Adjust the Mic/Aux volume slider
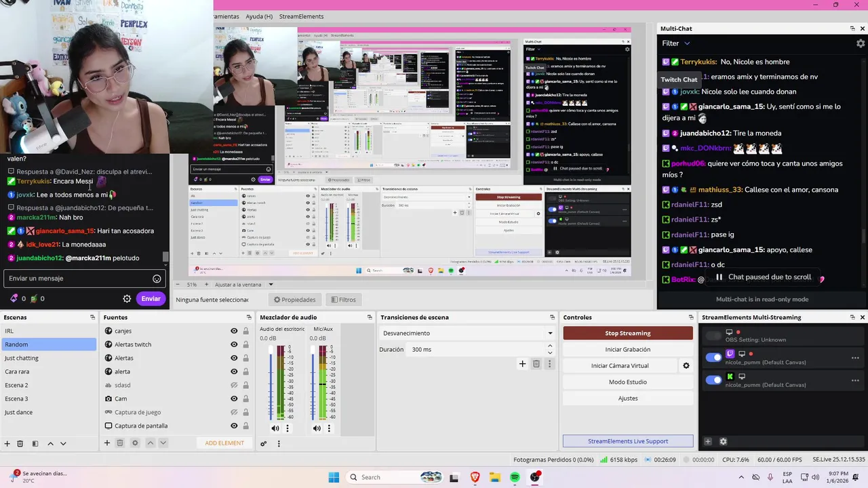Screen dimensions: 868x488 313,383
